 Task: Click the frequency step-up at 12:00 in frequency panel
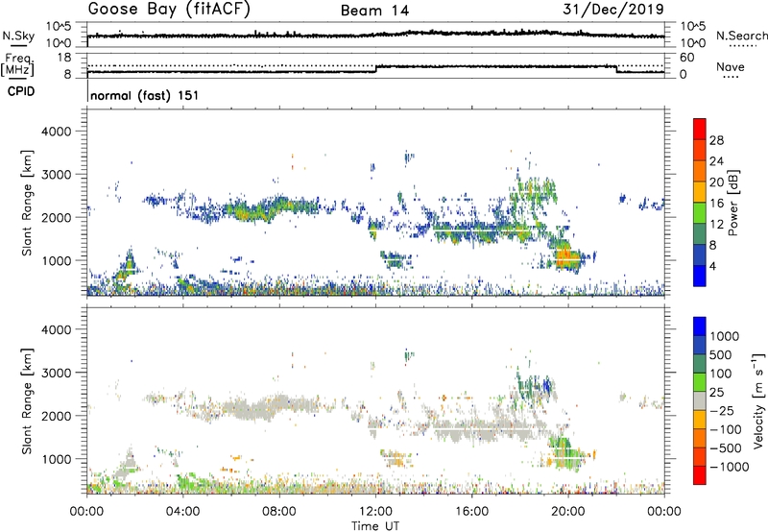pyautogui.click(x=375, y=69)
